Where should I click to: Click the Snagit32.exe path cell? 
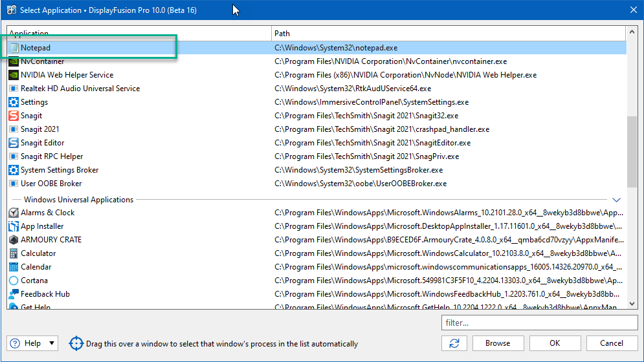[366, 115]
